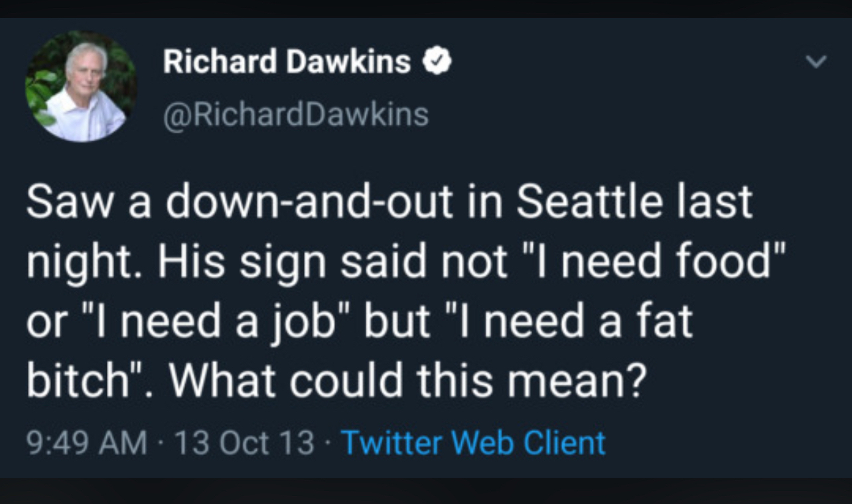The height and width of the screenshot is (504, 852).
Task: Click the 13 Oct 13 date
Action: (x=243, y=442)
